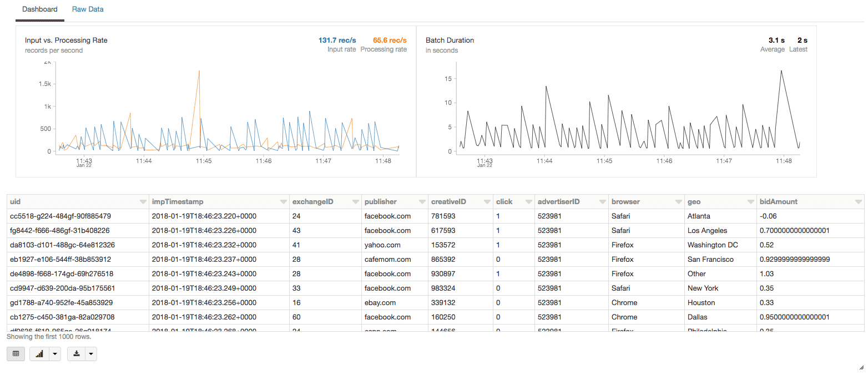This screenshot has width=868, height=375.
Task: Open download options dropdown arrow
Action: (91, 354)
